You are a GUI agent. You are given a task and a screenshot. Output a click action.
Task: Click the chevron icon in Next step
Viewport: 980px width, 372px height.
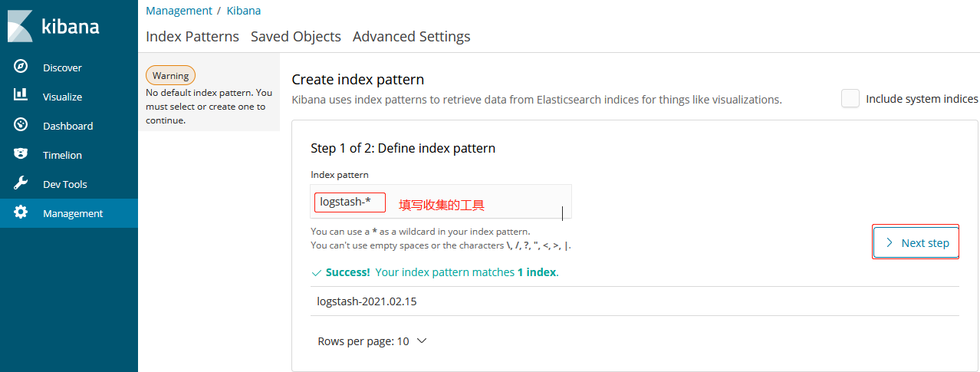click(x=890, y=242)
